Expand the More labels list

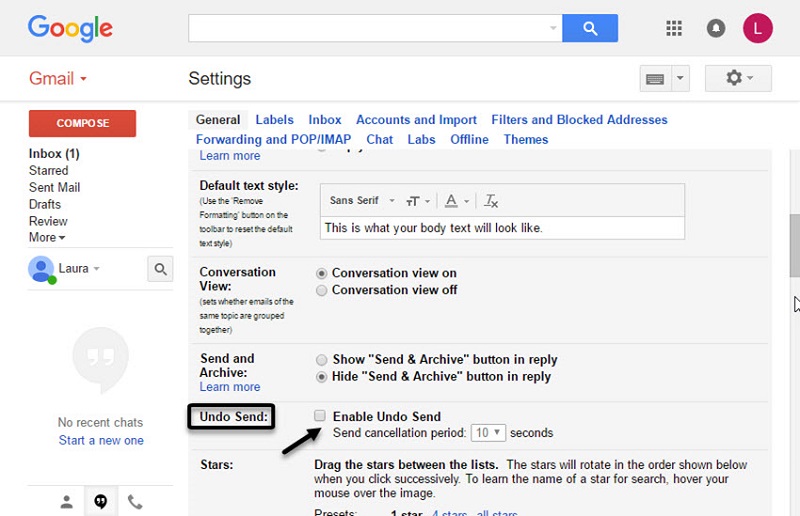pos(47,237)
